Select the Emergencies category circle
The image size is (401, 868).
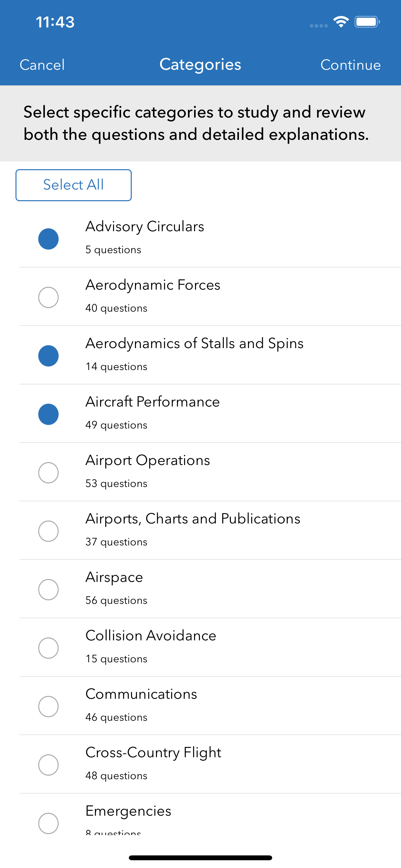point(48,823)
